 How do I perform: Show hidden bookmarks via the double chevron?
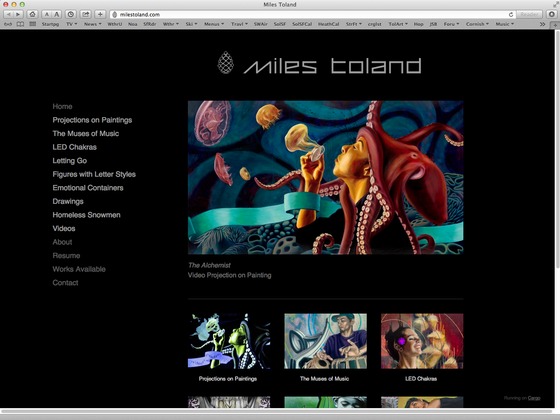[x=542, y=24]
